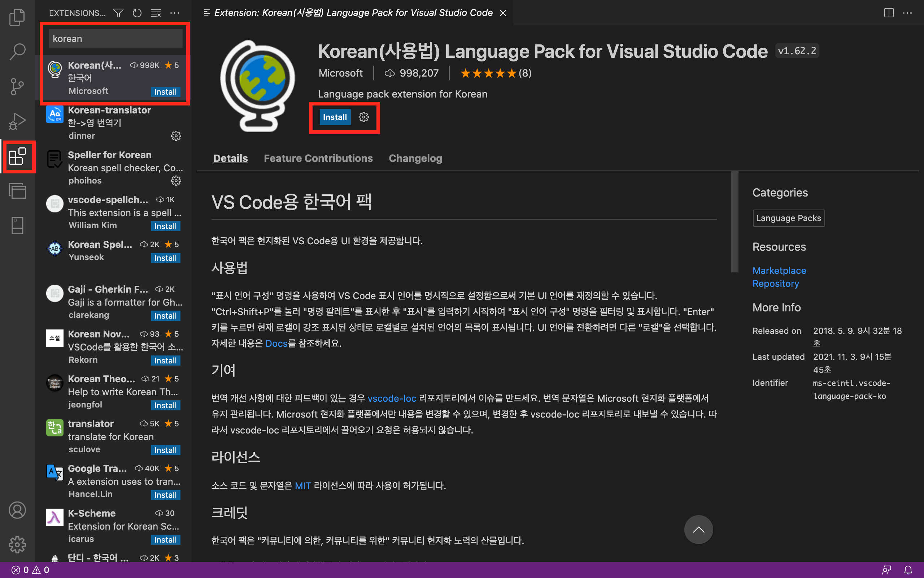Click the scroll-to-top arrow button
Screen dimensions: 924x578
click(x=698, y=530)
